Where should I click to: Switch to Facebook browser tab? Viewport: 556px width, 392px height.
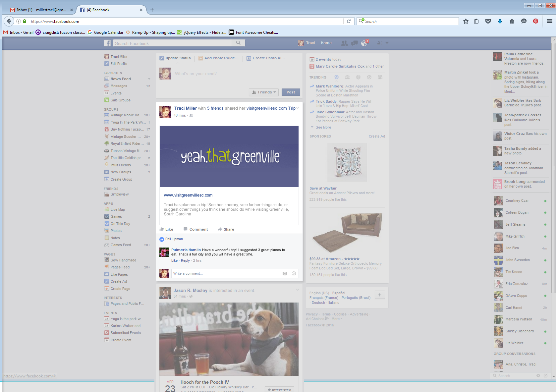click(x=111, y=10)
